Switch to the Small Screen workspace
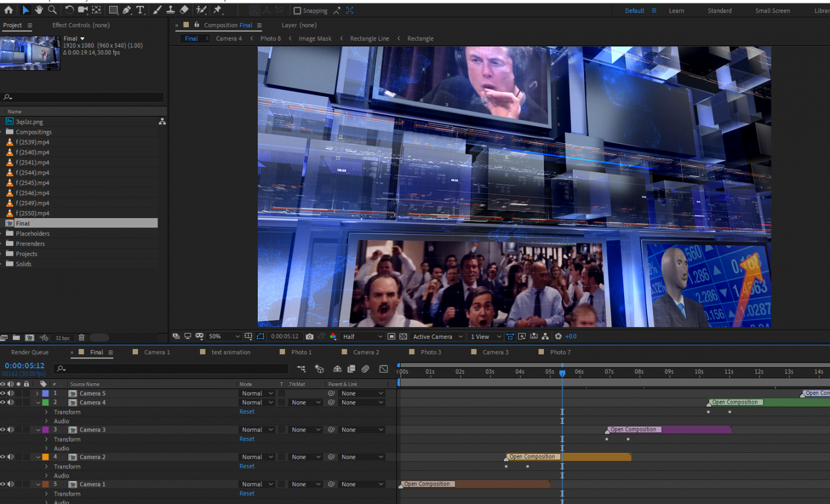This screenshot has width=830, height=504. pos(772,11)
